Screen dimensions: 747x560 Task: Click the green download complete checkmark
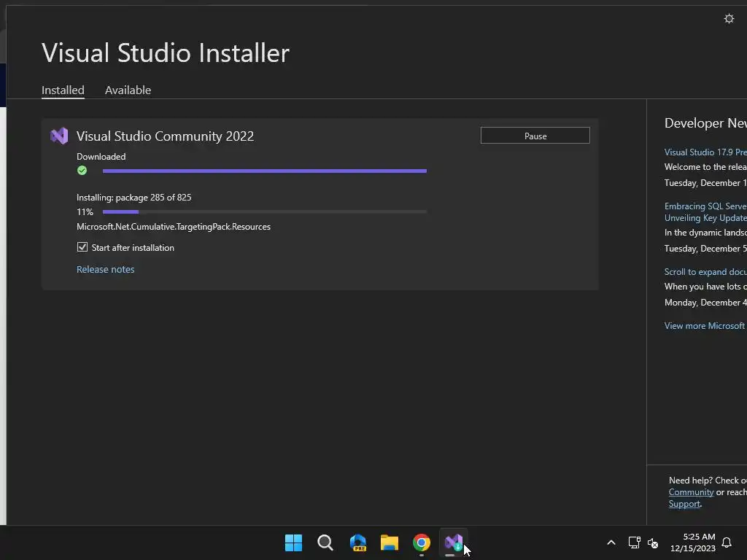(82, 171)
